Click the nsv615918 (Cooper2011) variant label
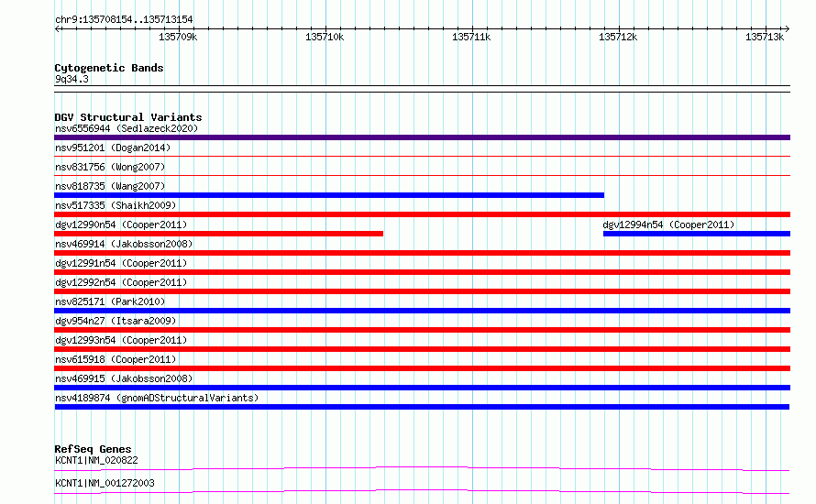This screenshot has height=504, width=816. pos(116,359)
